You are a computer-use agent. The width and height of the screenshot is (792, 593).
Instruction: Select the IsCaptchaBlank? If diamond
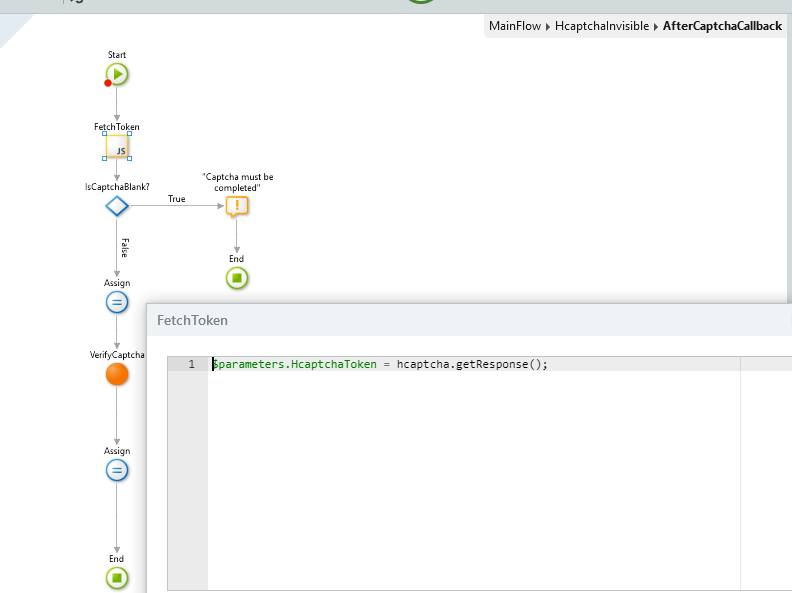pyautogui.click(x=117, y=206)
